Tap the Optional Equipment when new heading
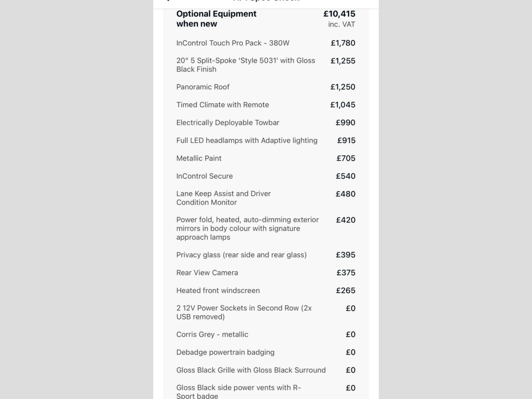This screenshot has height=399, width=532. coord(216,19)
